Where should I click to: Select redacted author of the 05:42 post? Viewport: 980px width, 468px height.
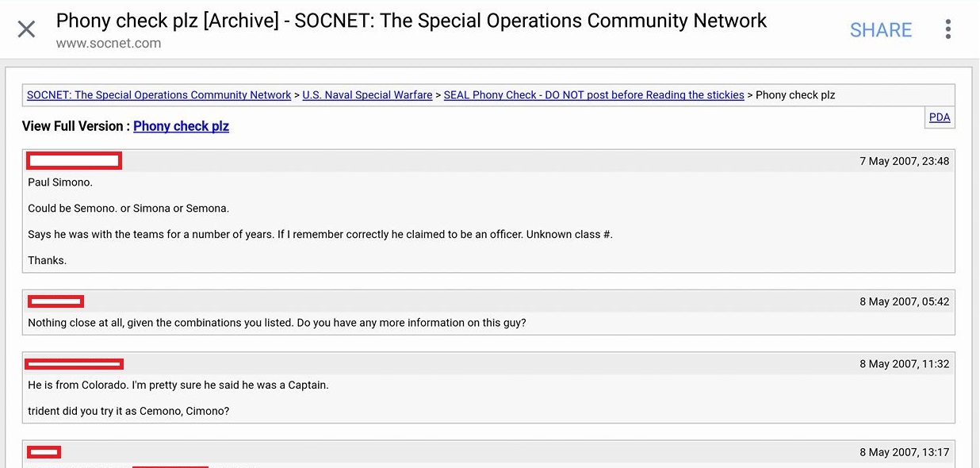(x=56, y=301)
